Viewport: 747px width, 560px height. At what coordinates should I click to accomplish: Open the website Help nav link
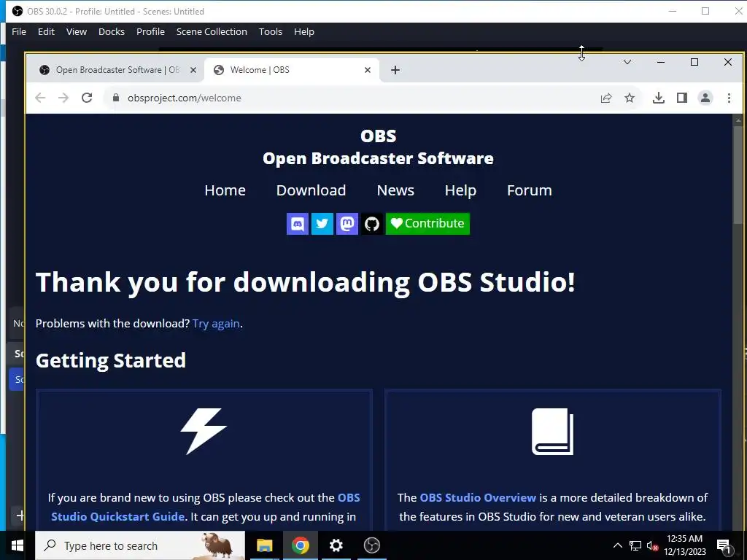click(x=460, y=190)
